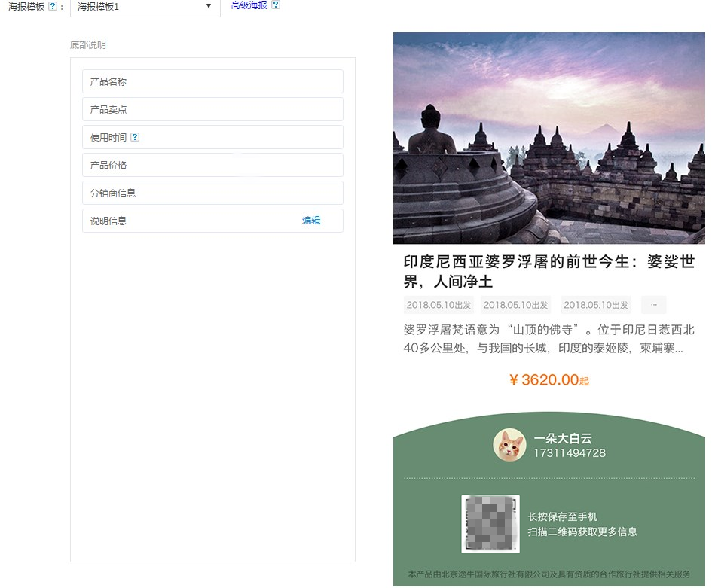Select the 产品名称 row
The height and width of the screenshot is (588, 712).
click(212, 81)
